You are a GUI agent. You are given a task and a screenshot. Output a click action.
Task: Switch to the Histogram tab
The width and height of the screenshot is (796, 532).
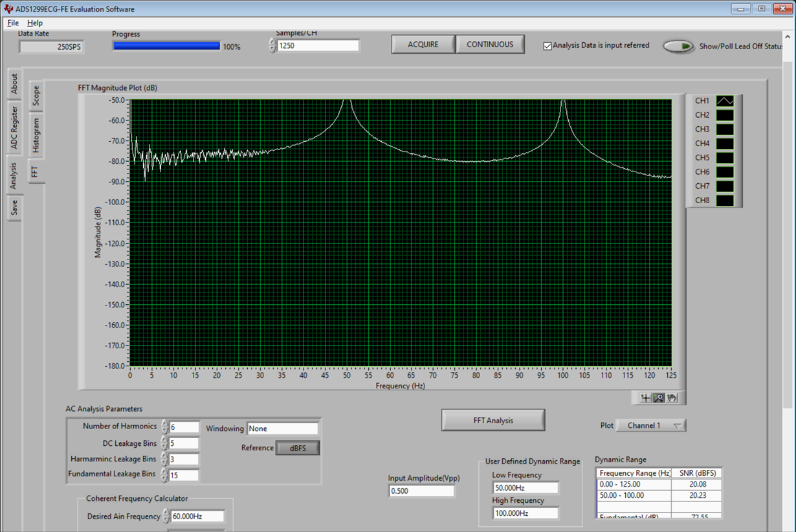click(x=36, y=136)
